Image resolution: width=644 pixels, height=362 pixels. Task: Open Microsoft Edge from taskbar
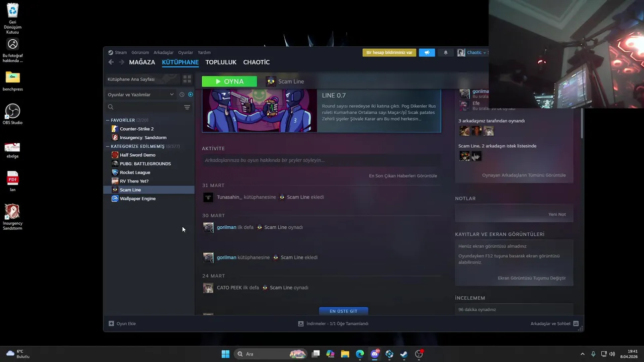click(x=360, y=354)
